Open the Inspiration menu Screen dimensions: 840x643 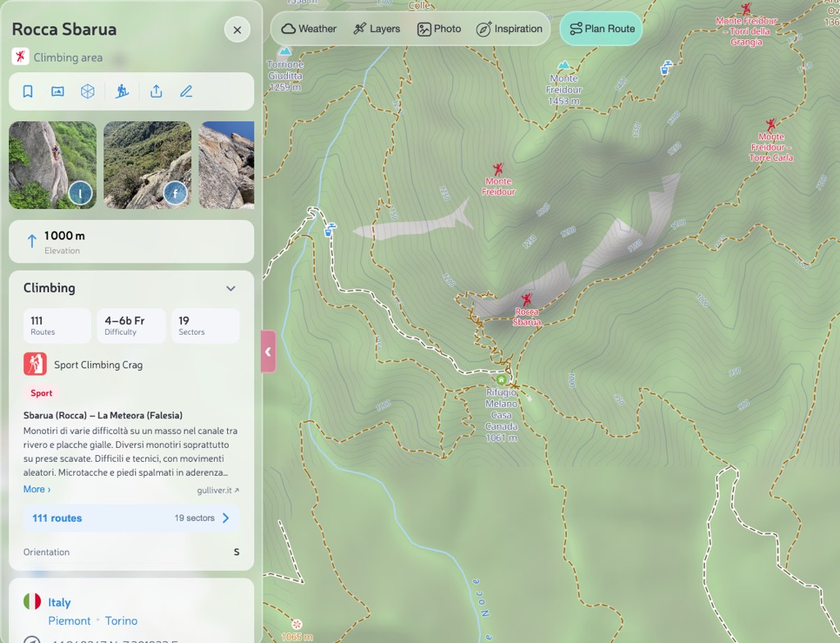pyautogui.click(x=509, y=29)
